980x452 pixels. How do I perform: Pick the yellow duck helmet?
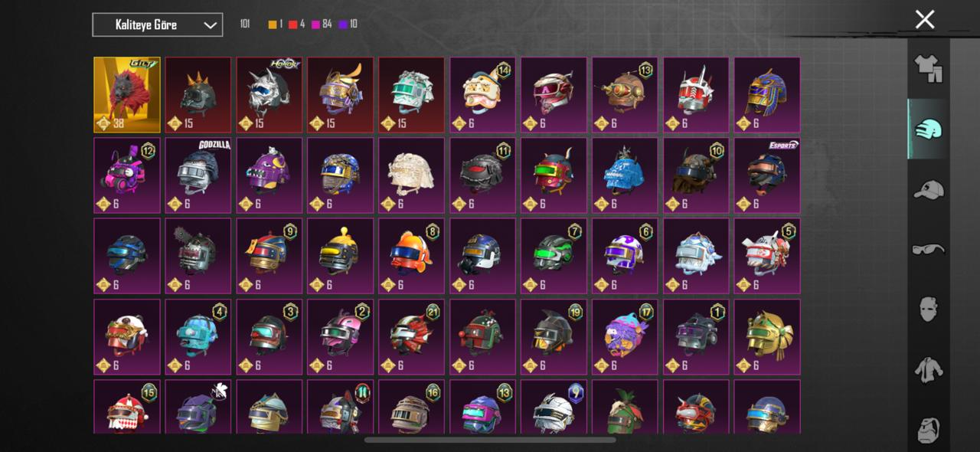coord(340,256)
